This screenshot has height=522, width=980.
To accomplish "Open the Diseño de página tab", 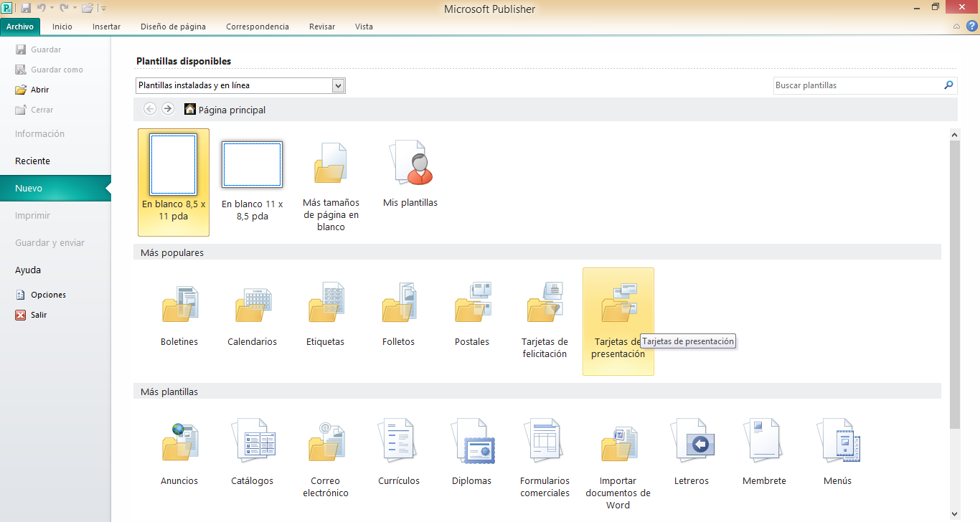I will [x=173, y=27].
